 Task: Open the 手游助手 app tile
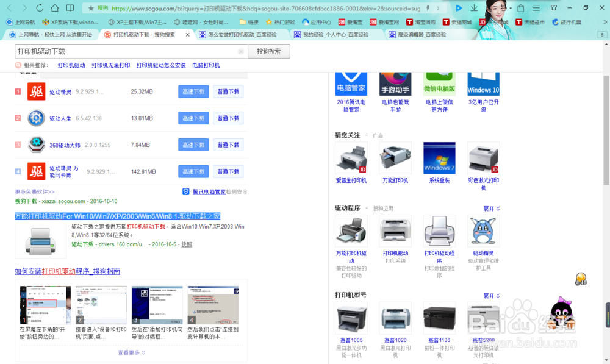(x=395, y=84)
